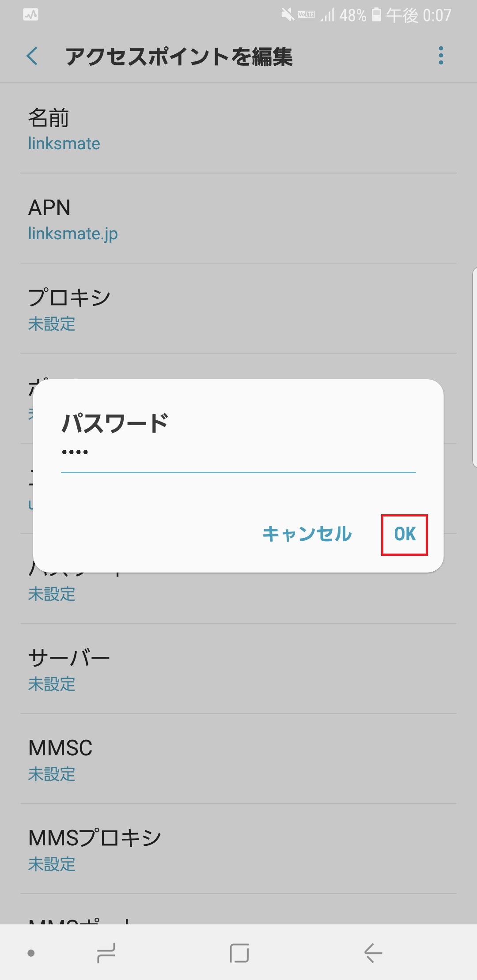
Task: Confirm the password by tapping OK
Action: tap(404, 535)
